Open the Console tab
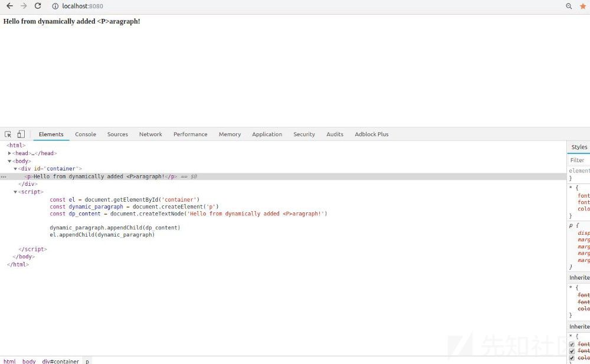 tap(86, 134)
